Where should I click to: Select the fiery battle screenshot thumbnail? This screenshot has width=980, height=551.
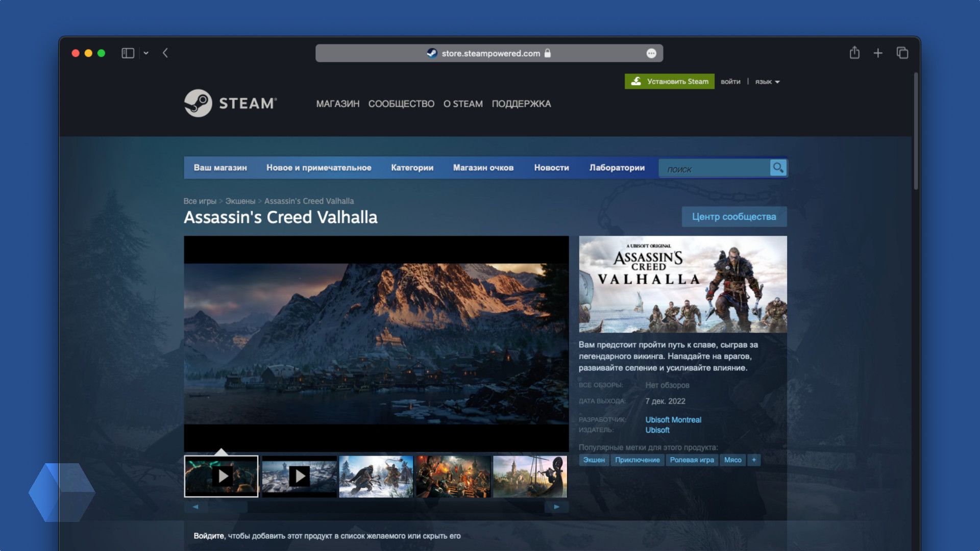tap(453, 477)
